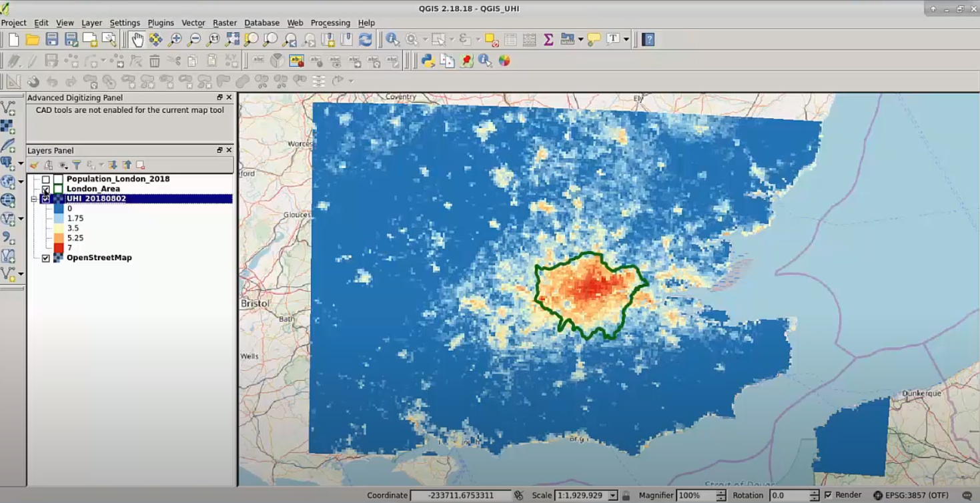Screen dimensions: 980x503
Task: Toggle the Render checkbox in status bar
Action: point(828,495)
